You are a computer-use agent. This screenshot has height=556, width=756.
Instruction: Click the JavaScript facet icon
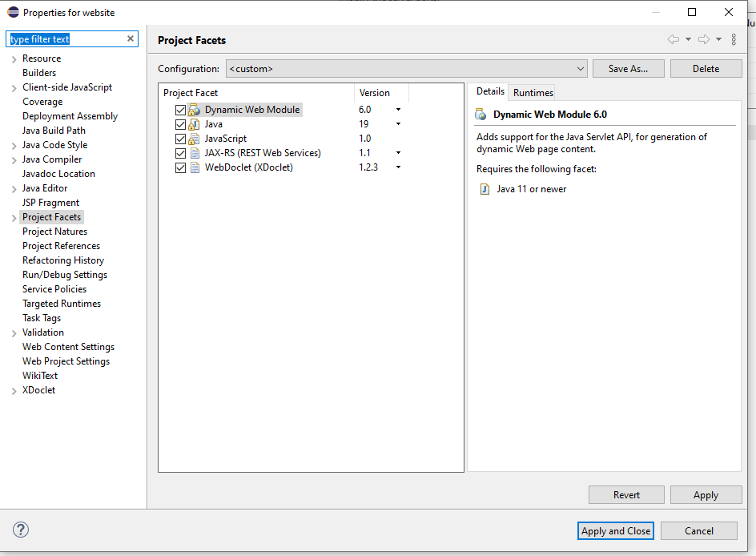(x=195, y=139)
